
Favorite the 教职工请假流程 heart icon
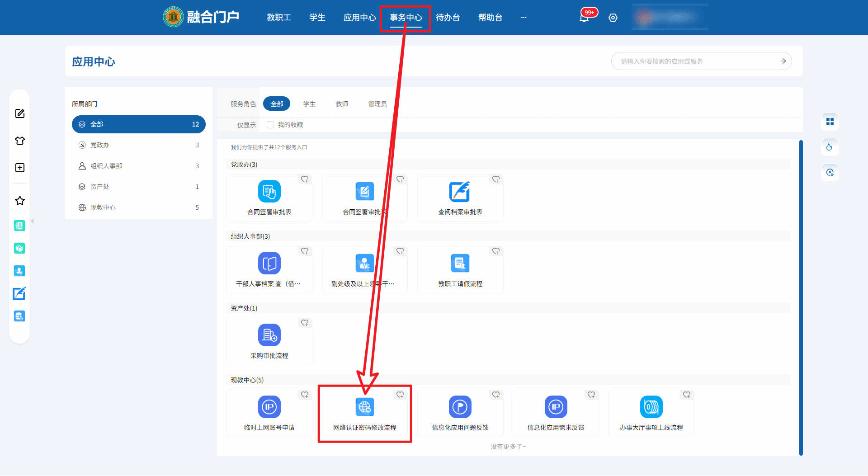click(496, 251)
